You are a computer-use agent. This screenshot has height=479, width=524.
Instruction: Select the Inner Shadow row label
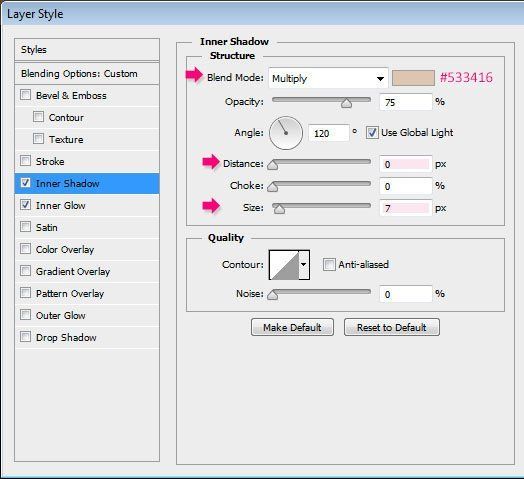pyautogui.click(x=68, y=183)
